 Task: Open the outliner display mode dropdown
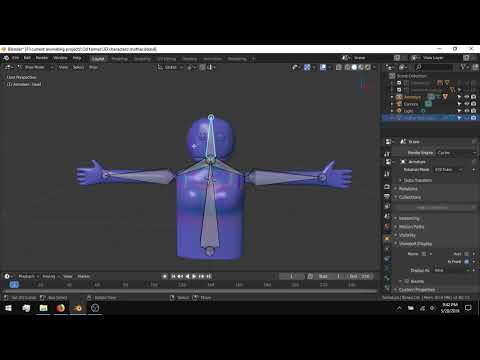(x=404, y=67)
